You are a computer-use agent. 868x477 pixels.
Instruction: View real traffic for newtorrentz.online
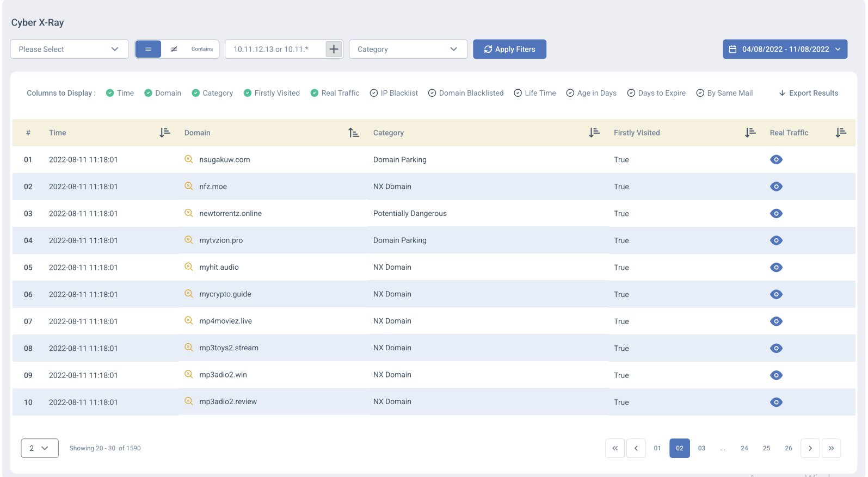777,213
